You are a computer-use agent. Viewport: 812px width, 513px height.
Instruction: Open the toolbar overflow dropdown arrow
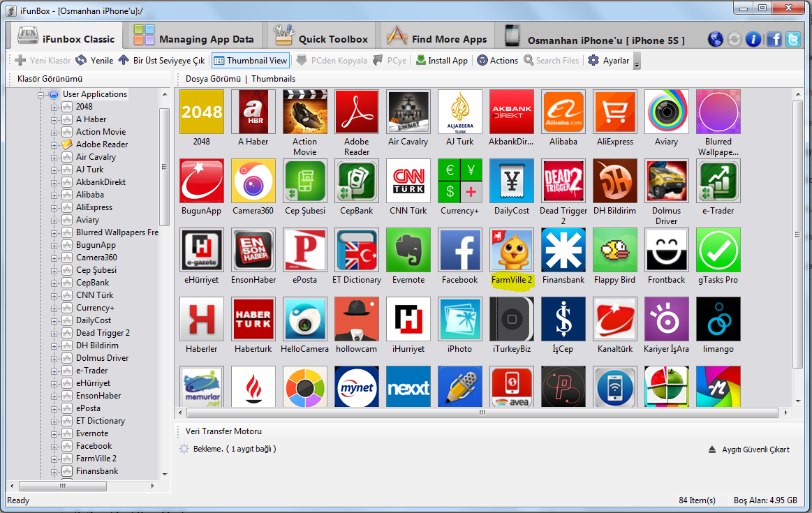click(637, 61)
